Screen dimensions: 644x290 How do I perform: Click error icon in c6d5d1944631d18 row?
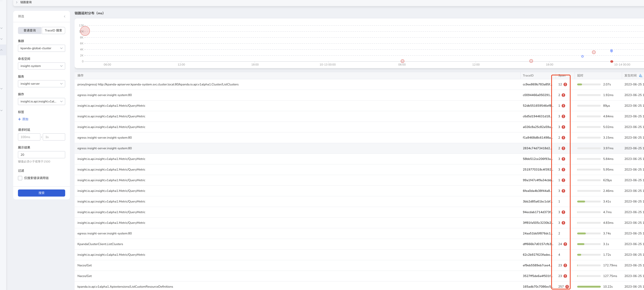point(563,116)
